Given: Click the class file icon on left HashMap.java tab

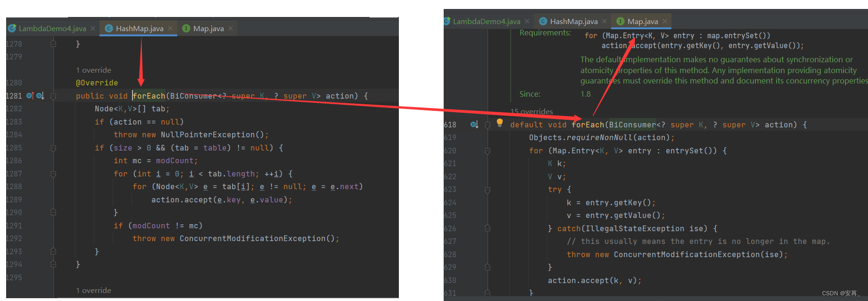Looking at the screenshot, I should point(109,28).
